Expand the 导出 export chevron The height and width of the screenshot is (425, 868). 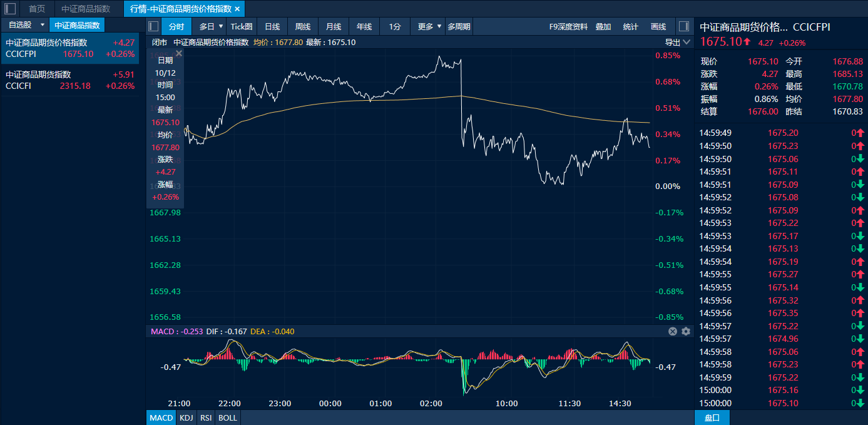tap(687, 43)
